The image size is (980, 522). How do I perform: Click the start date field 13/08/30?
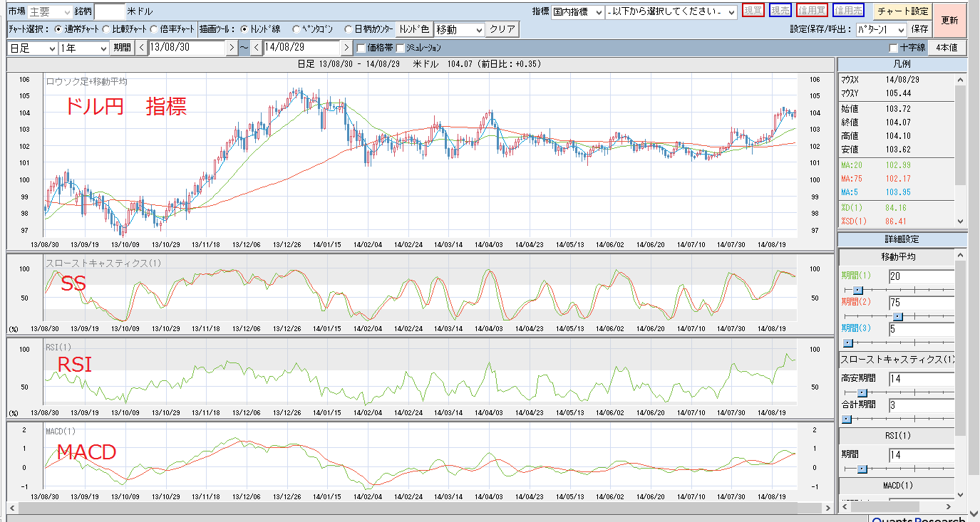(x=187, y=48)
